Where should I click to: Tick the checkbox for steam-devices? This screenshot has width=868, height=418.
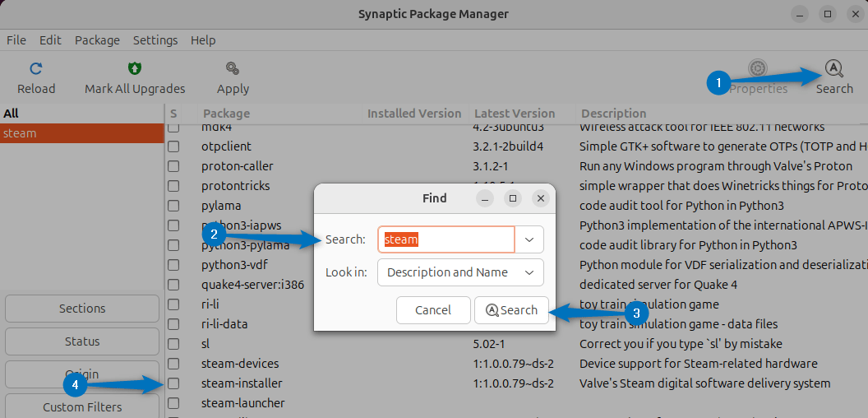point(173,364)
